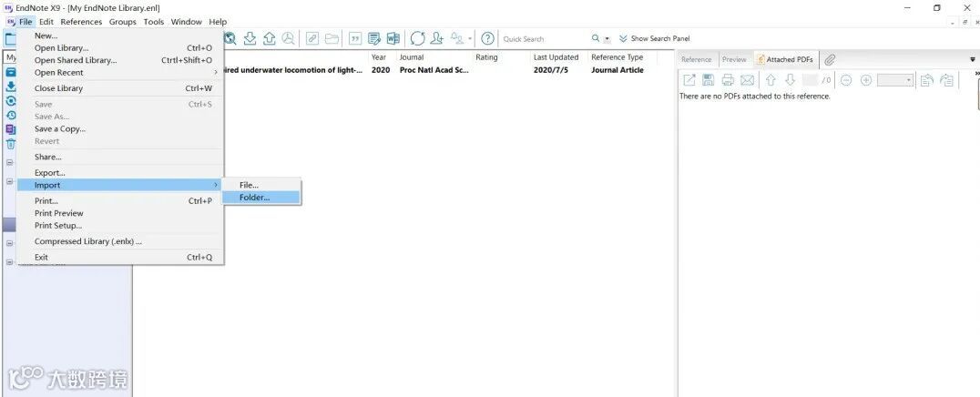Click the Return to Word icon
The width and height of the screenshot is (980, 397).
pyautogui.click(x=393, y=39)
